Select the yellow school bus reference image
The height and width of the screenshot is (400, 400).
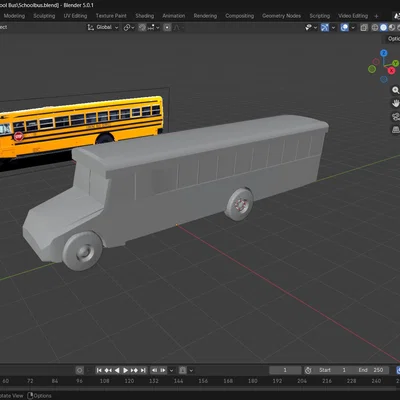click(x=82, y=127)
